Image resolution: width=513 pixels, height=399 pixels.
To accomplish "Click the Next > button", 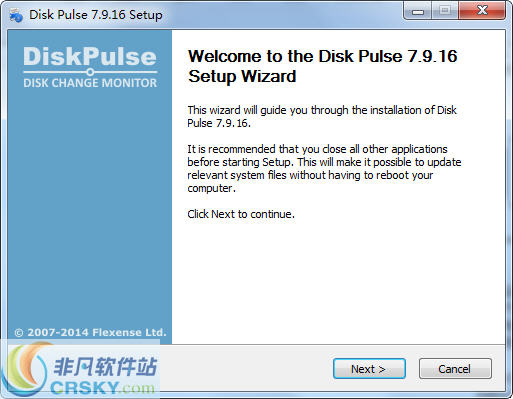I will click(x=369, y=369).
